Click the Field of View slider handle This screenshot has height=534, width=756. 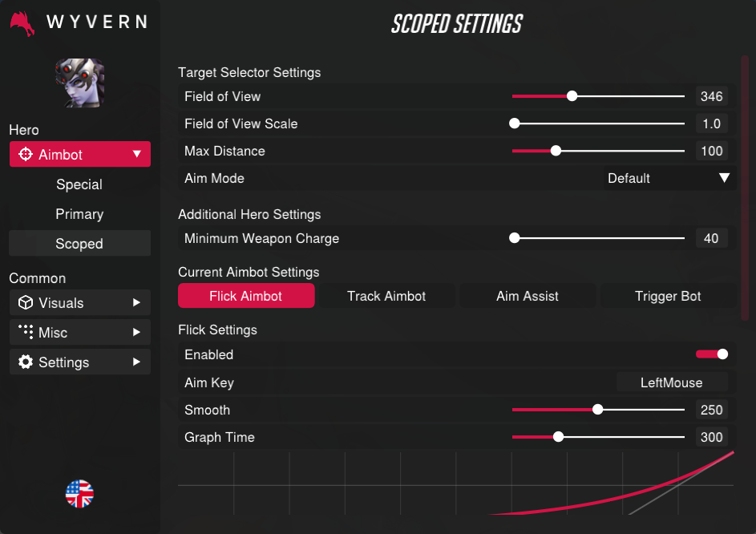coord(572,96)
